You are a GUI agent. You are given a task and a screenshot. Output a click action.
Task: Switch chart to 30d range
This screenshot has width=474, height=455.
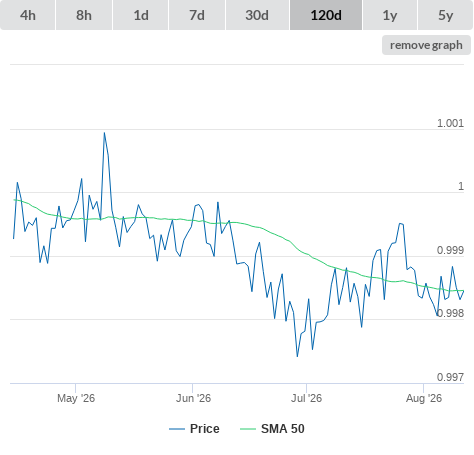pos(257,15)
